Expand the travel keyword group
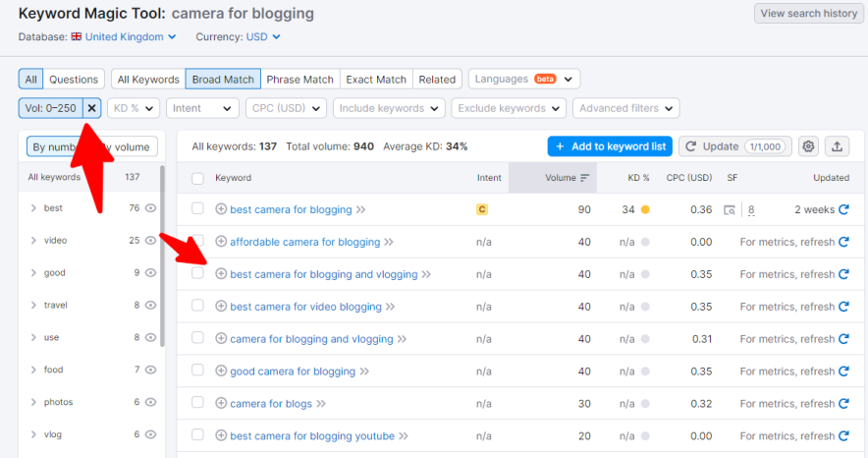868x458 pixels. pyautogui.click(x=33, y=305)
